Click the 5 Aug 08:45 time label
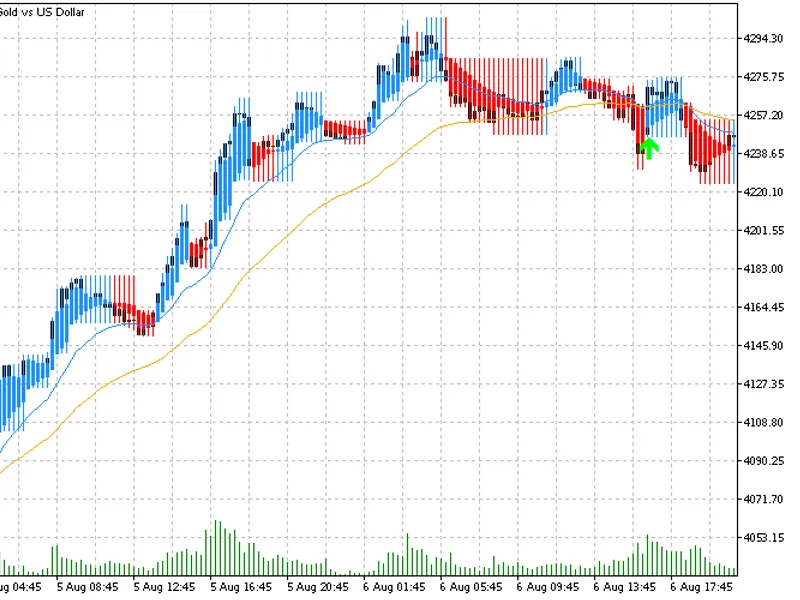 coord(87,587)
